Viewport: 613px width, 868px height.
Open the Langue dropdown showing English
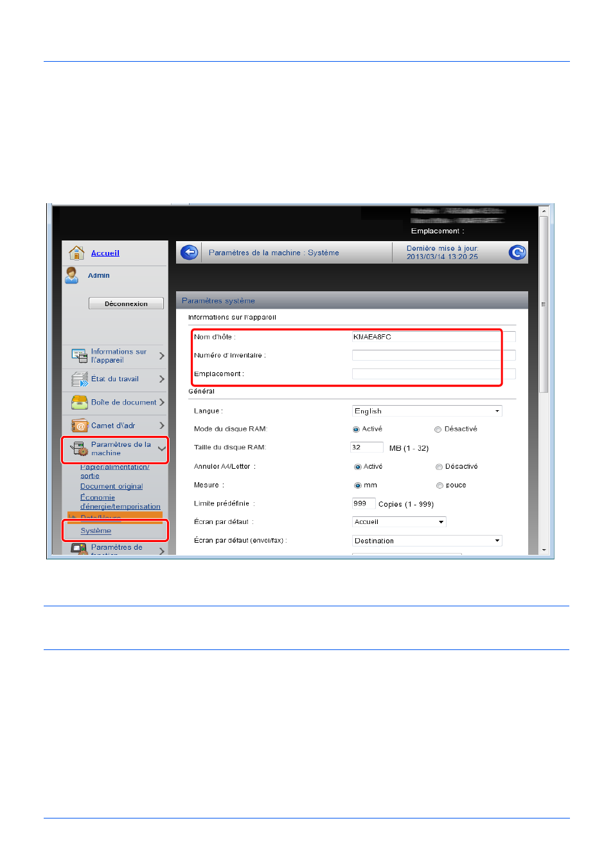pyautogui.click(x=427, y=411)
